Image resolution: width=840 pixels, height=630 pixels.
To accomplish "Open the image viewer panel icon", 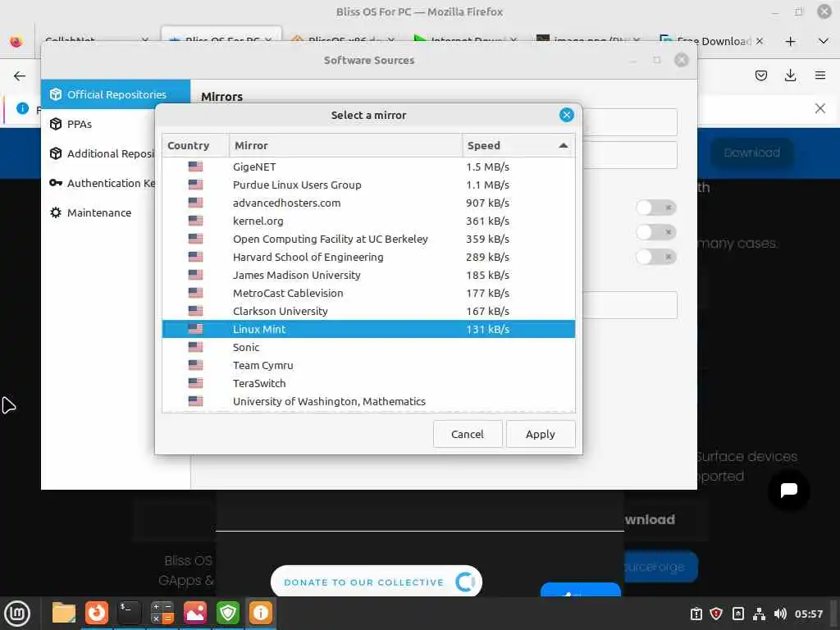I will click(195, 613).
